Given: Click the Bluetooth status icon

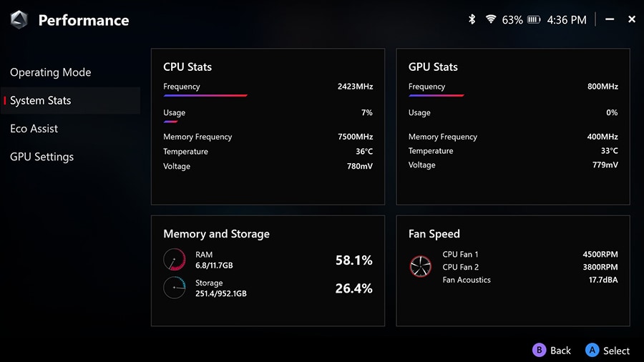Looking at the screenshot, I should [472, 19].
